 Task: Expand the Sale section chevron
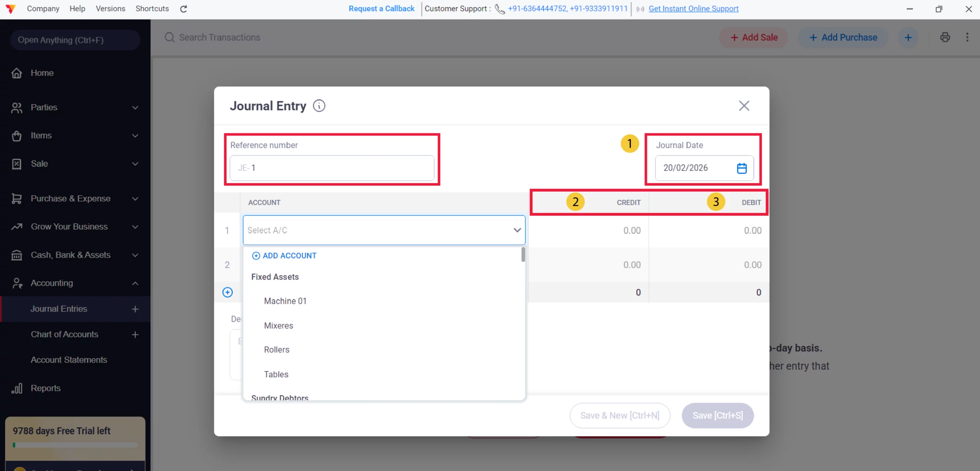pos(135,164)
